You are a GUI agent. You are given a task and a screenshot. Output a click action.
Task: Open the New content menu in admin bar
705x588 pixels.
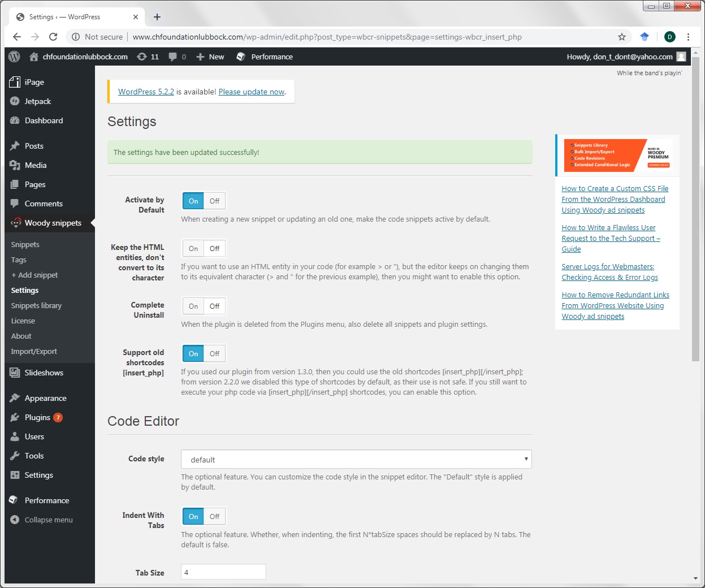tap(210, 57)
